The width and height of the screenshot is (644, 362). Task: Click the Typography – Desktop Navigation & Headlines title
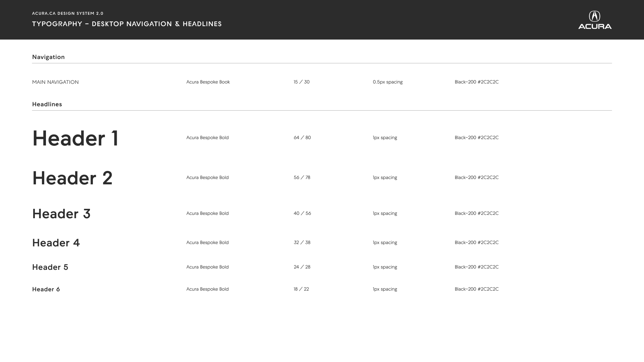tap(127, 24)
